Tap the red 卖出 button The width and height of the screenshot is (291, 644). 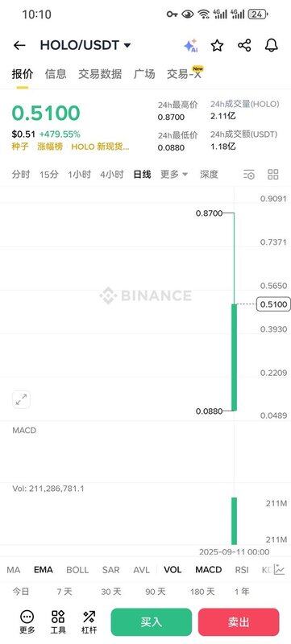(x=239, y=621)
